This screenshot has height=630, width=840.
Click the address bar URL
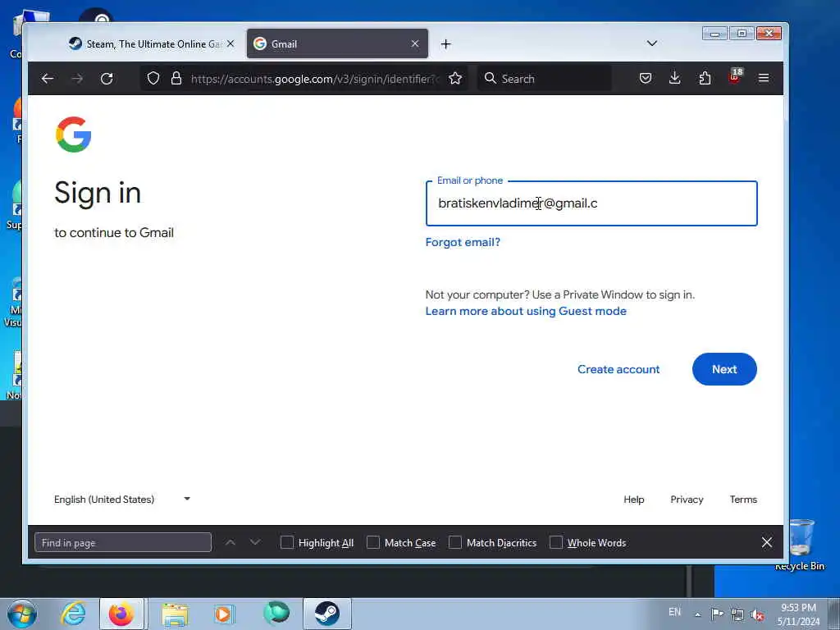[x=315, y=79]
